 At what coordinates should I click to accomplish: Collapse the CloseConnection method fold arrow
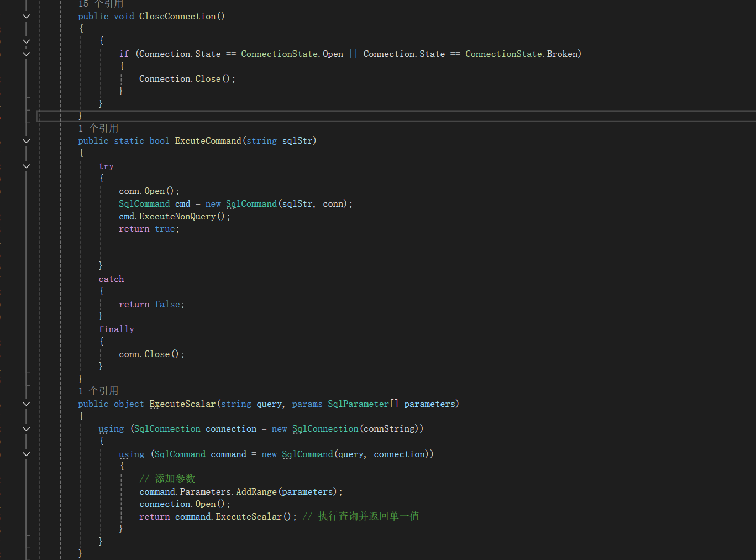pyautogui.click(x=26, y=17)
